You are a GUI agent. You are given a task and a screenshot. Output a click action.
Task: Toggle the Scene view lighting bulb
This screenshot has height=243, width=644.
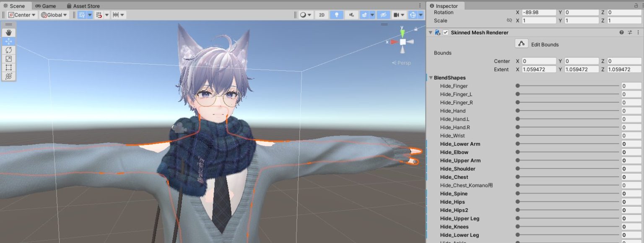(x=337, y=15)
